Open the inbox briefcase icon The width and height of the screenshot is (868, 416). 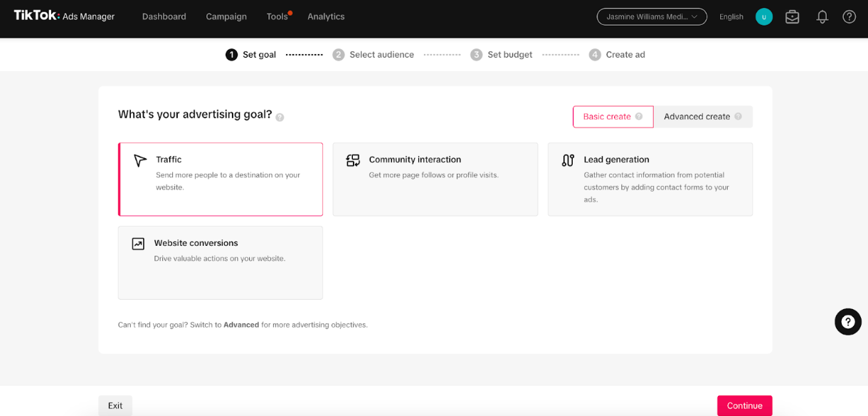pos(792,17)
